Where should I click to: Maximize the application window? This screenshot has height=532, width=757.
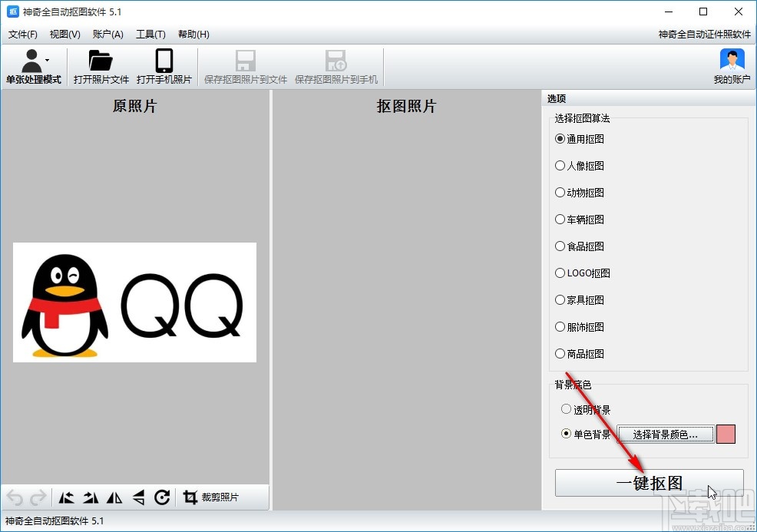coord(703,12)
